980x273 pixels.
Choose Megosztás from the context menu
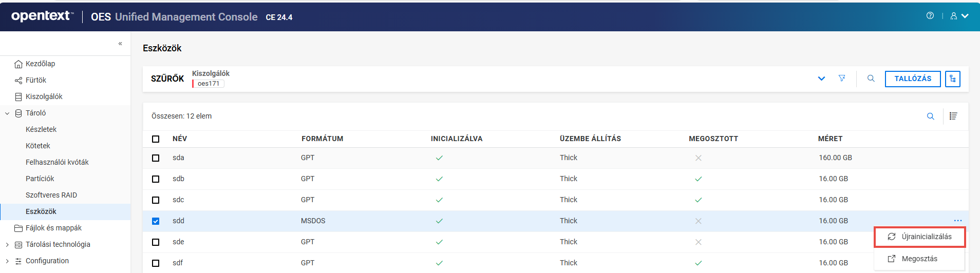click(x=919, y=259)
